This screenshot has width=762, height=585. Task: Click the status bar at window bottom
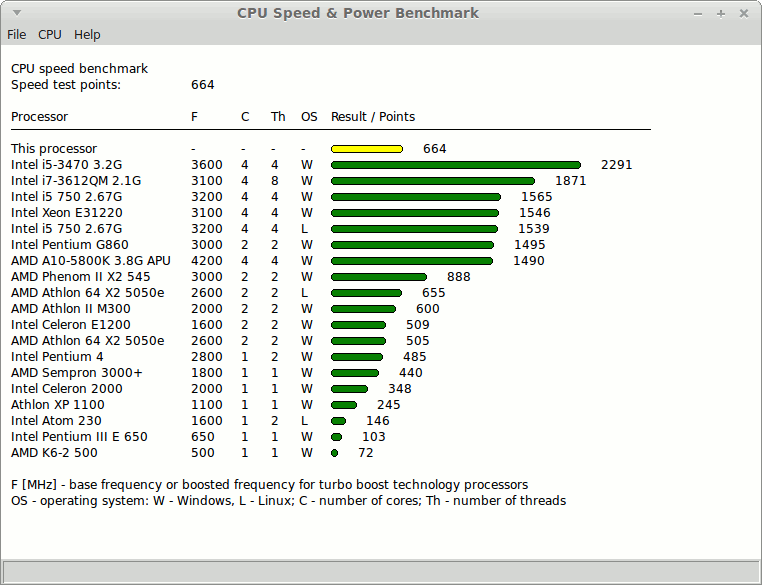380,571
